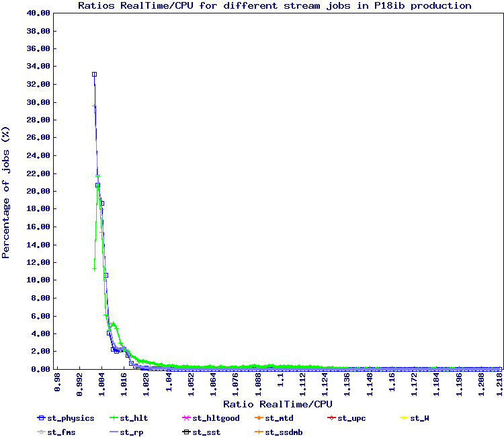Click the st_W yellow legend marker

[404, 418]
